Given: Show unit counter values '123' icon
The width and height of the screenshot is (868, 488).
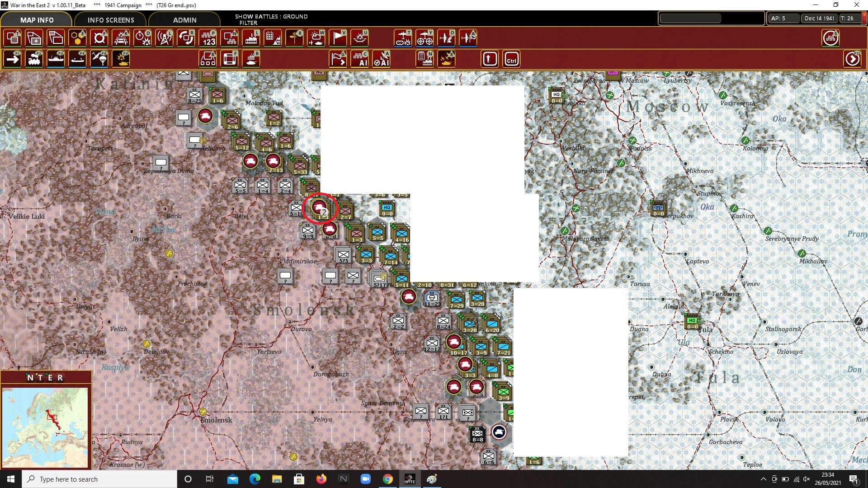Looking at the screenshot, I should pyautogui.click(x=208, y=38).
